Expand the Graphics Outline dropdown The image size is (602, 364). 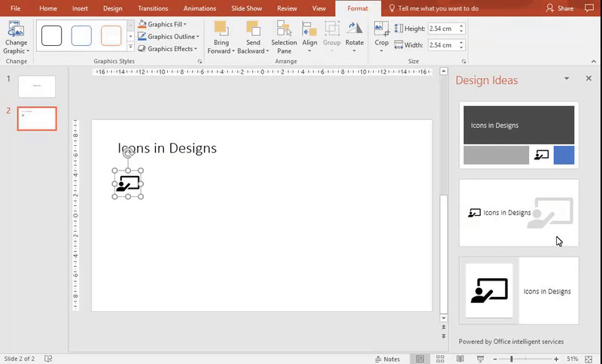[x=197, y=37]
